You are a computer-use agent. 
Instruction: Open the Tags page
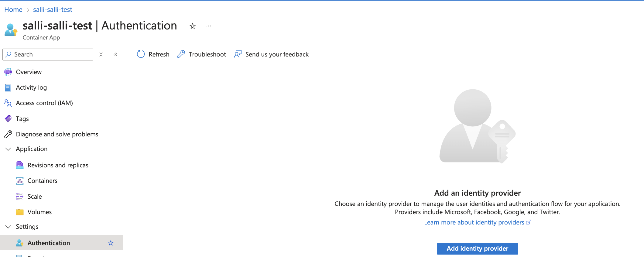pyautogui.click(x=22, y=119)
